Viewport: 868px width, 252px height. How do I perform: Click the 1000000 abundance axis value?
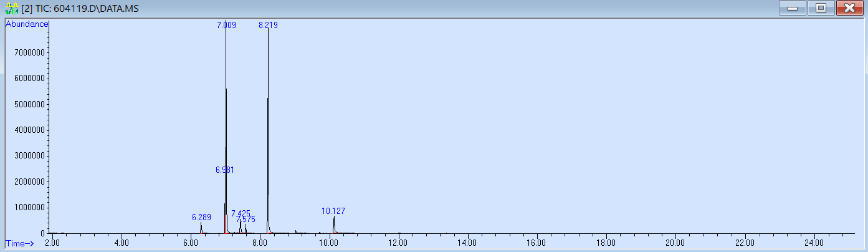(x=26, y=207)
